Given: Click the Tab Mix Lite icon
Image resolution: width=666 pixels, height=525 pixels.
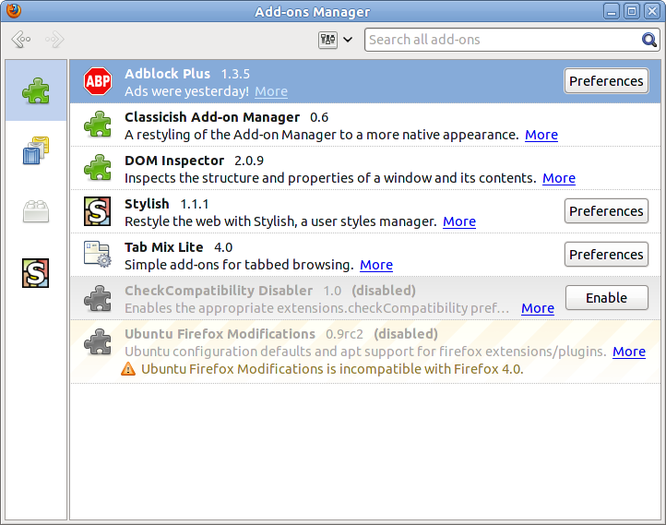Looking at the screenshot, I should coord(98,254).
